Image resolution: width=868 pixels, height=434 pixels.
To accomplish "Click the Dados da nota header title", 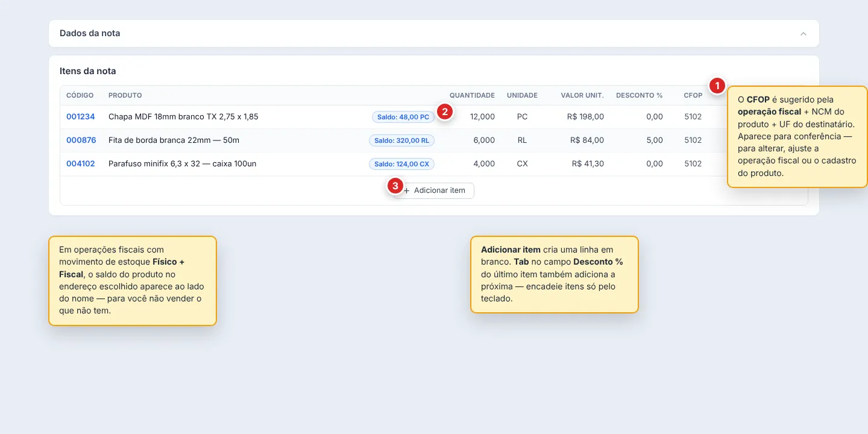I will click(x=90, y=33).
